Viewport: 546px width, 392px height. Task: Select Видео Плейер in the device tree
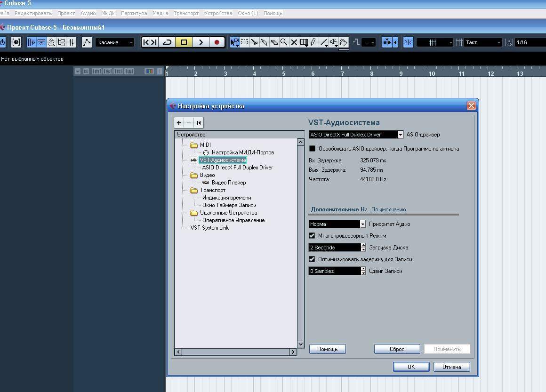(x=228, y=183)
